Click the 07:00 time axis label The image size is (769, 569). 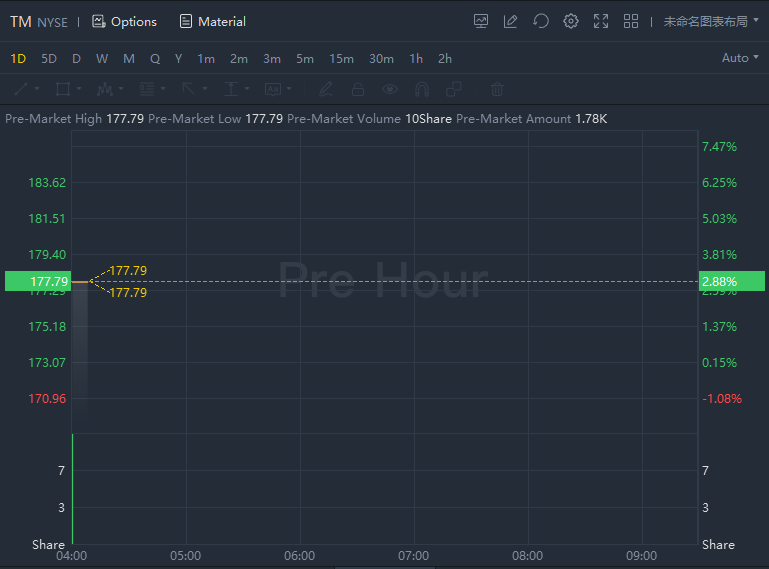point(413,556)
